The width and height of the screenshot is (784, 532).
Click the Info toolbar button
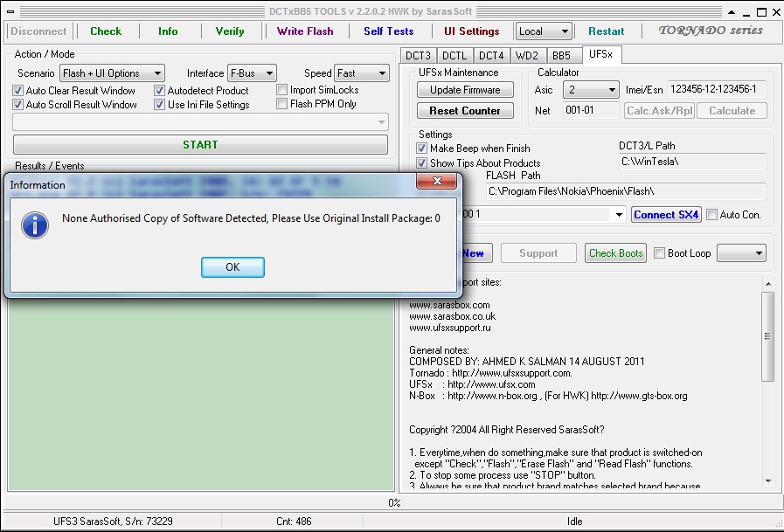coord(168,31)
